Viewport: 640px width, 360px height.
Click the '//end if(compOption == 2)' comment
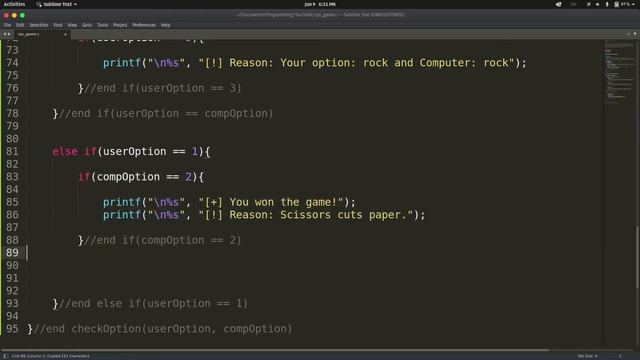[162, 240]
